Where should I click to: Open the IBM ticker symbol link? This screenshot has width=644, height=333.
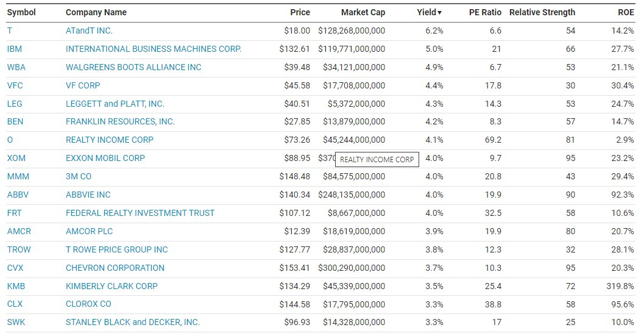coord(15,49)
